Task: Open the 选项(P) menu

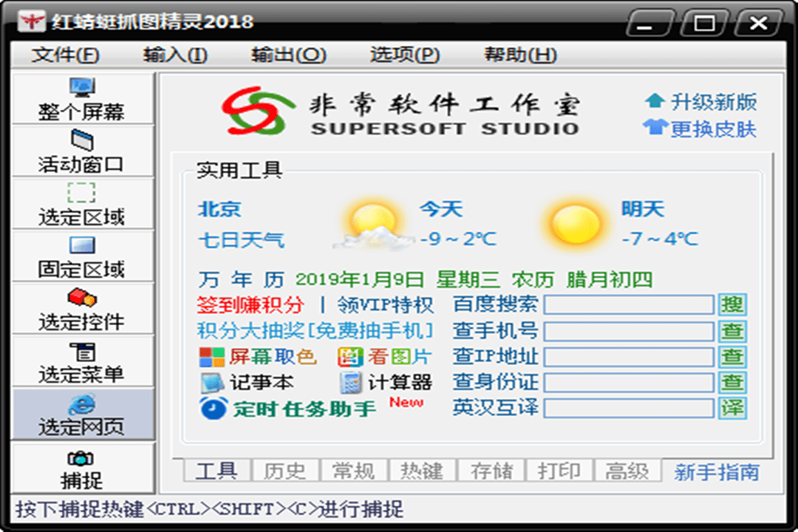Action: coord(405,55)
